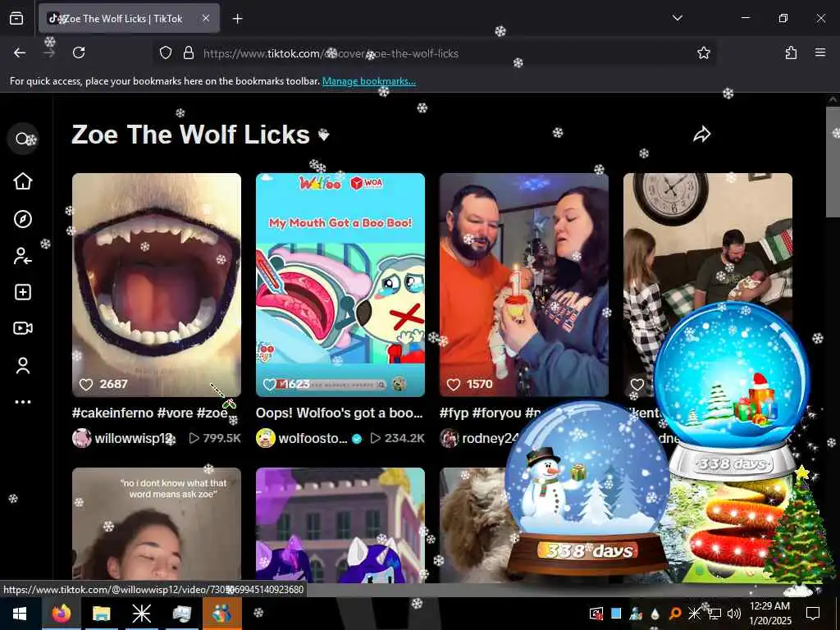The width and height of the screenshot is (840, 630).
Task: Click the Firefox back arrow
Action: click(x=20, y=52)
